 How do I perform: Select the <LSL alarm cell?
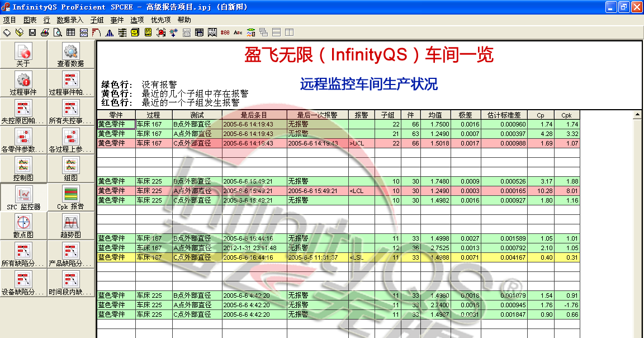[x=362, y=257]
